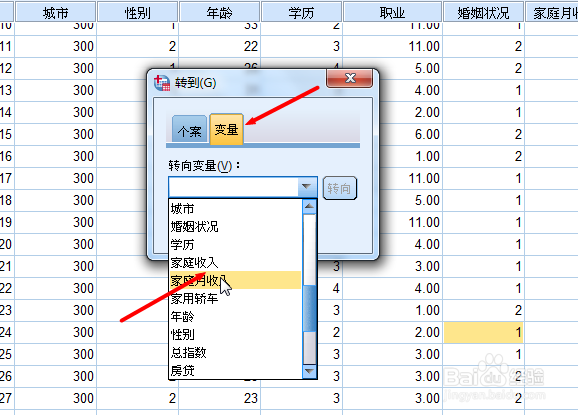Switch to the 个案 tab
This screenshot has width=578, height=415.
click(189, 129)
